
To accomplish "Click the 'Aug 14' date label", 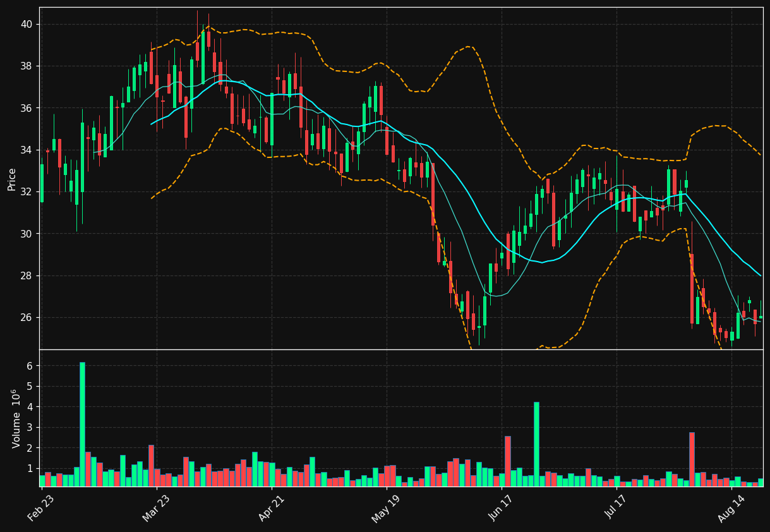I will [x=731, y=509].
